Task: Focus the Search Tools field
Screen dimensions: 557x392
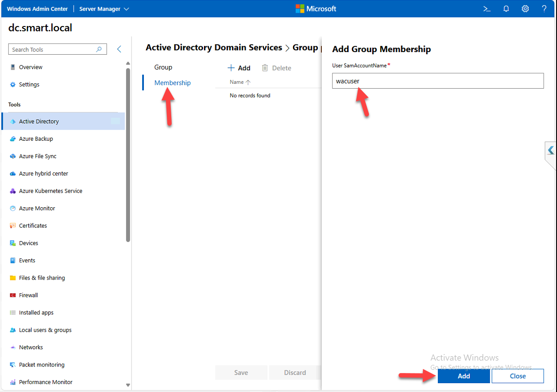Action: pyautogui.click(x=57, y=49)
